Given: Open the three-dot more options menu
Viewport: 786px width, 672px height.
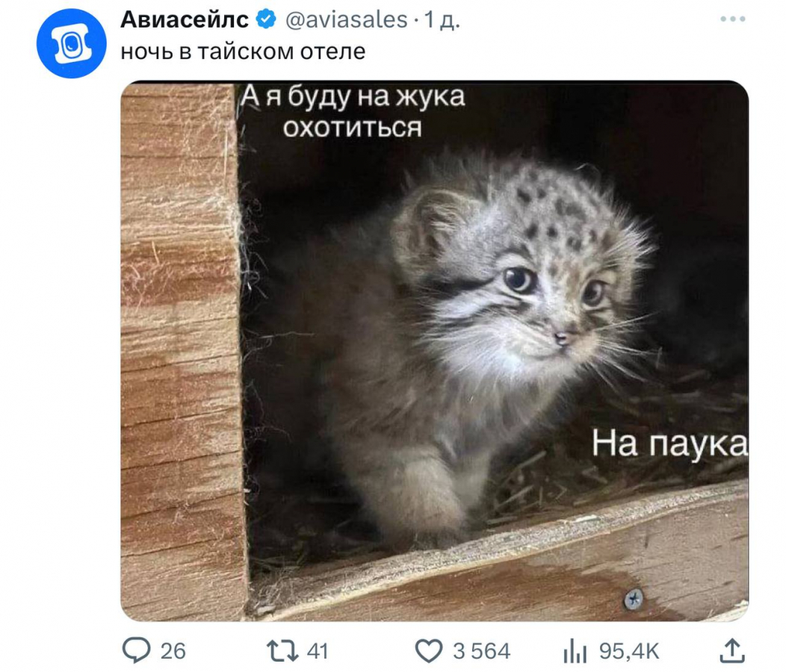Looking at the screenshot, I should pyautogui.click(x=733, y=20).
